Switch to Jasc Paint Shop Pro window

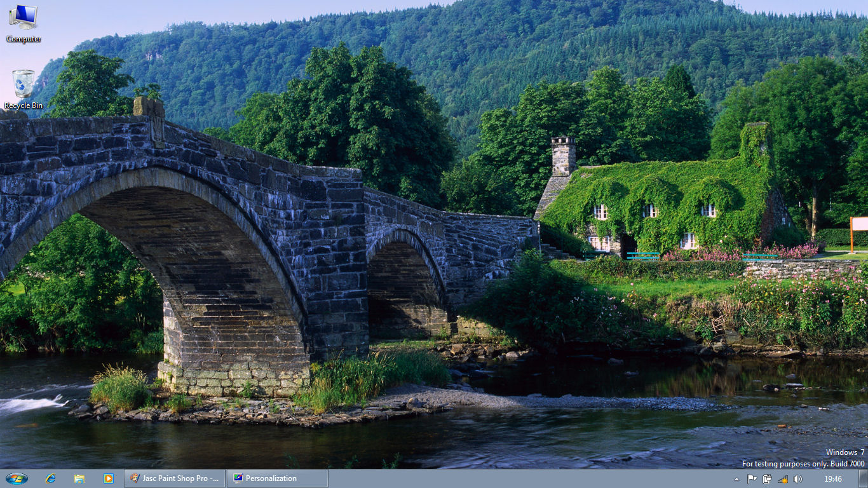coord(175,478)
